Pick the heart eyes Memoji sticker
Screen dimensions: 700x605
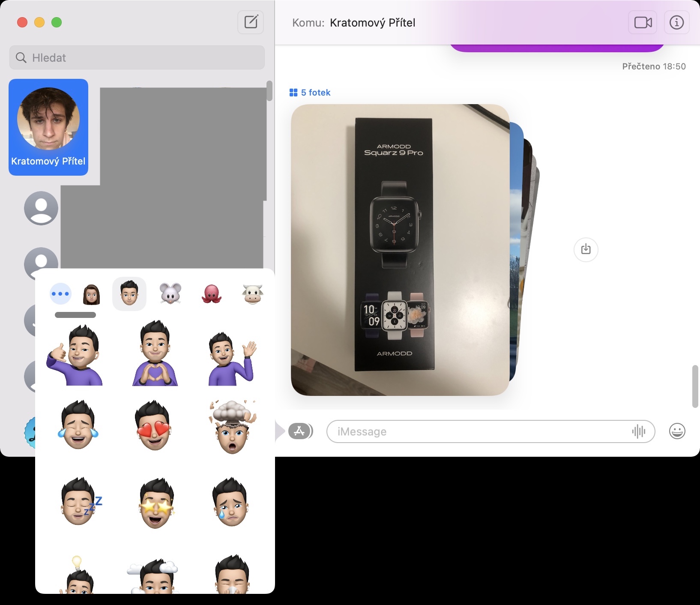point(154,425)
